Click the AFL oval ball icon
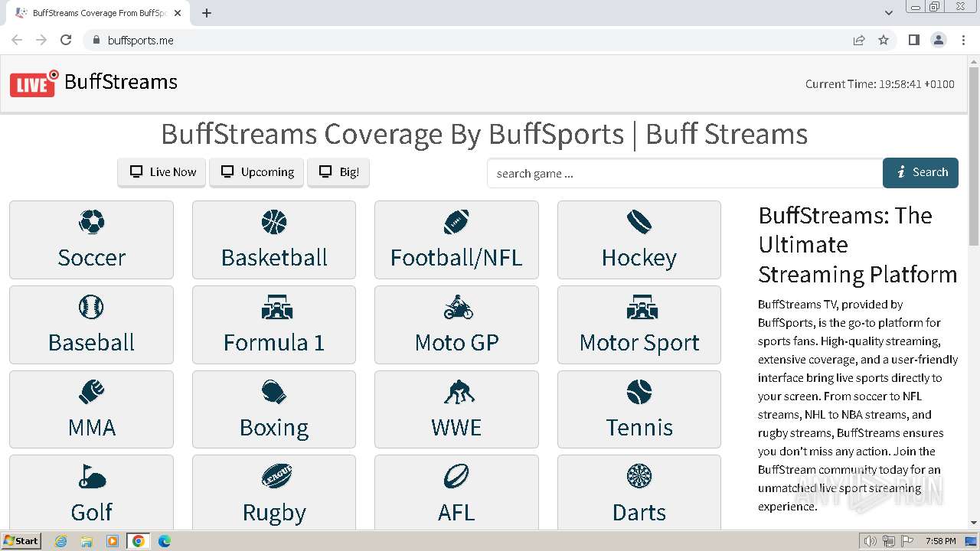Image resolution: width=980 pixels, height=551 pixels. tap(456, 476)
